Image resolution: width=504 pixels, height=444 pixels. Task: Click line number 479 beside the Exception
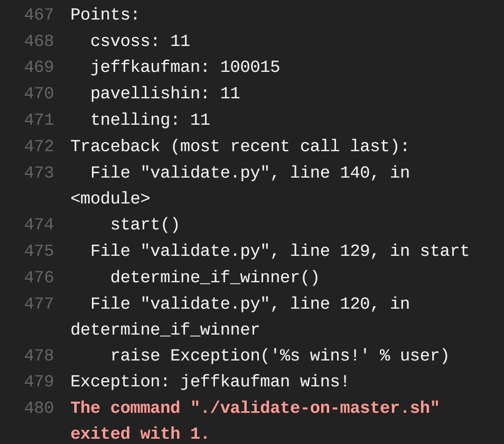pos(39,382)
